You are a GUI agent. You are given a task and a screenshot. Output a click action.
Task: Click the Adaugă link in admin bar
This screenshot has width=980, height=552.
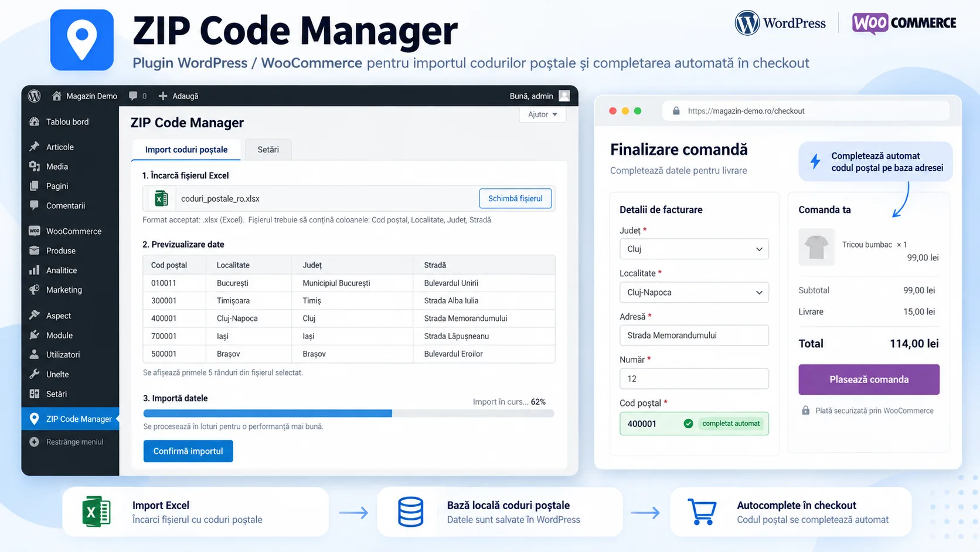pyautogui.click(x=185, y=96)
